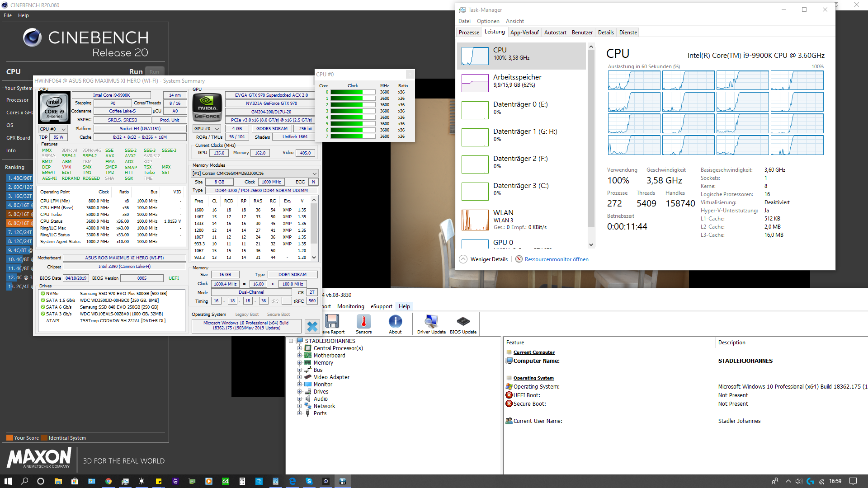
Task: Open the Sensors thermometer icon
Action: (363, 322)
